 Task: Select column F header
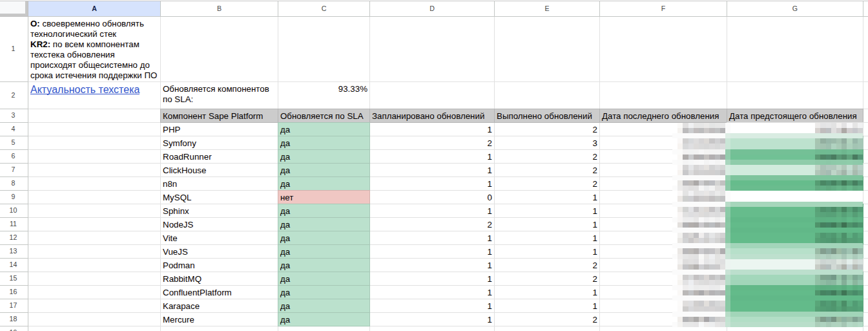point(663,8)
